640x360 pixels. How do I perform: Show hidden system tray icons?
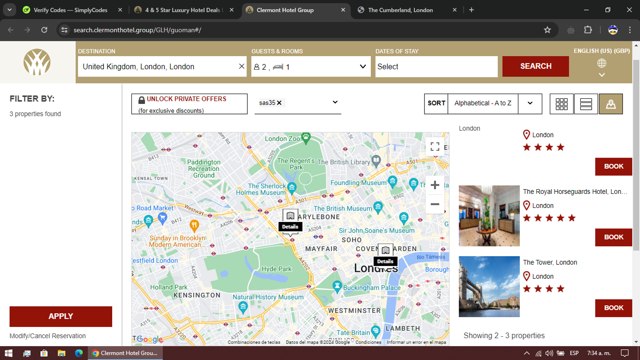[x=527, y=353]
